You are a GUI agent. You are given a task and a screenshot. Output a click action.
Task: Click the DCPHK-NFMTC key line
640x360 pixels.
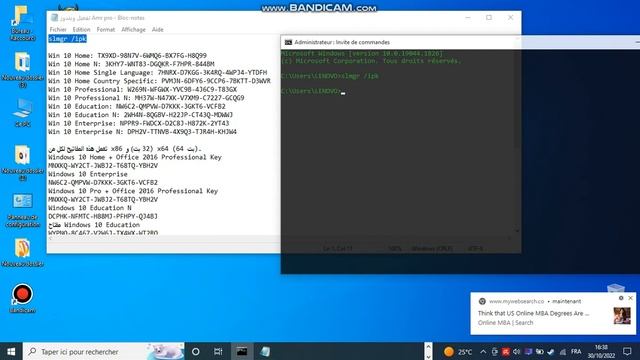click(x=103, y=216)
